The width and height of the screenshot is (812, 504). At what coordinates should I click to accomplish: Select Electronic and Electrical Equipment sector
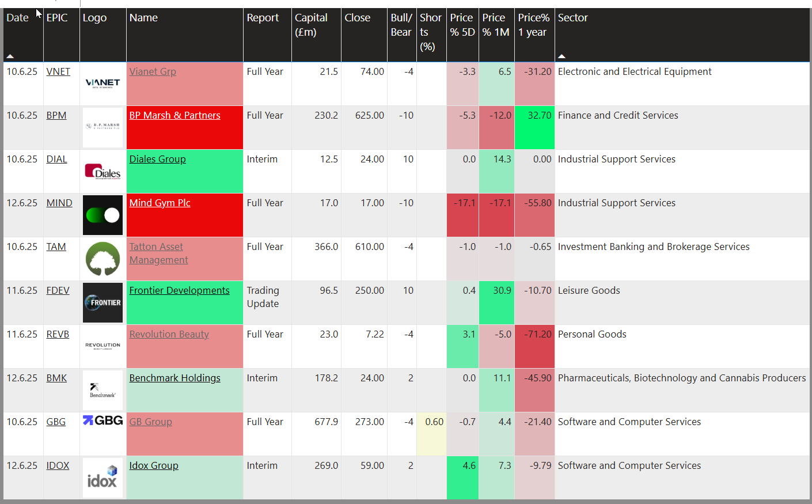[682, 84]
